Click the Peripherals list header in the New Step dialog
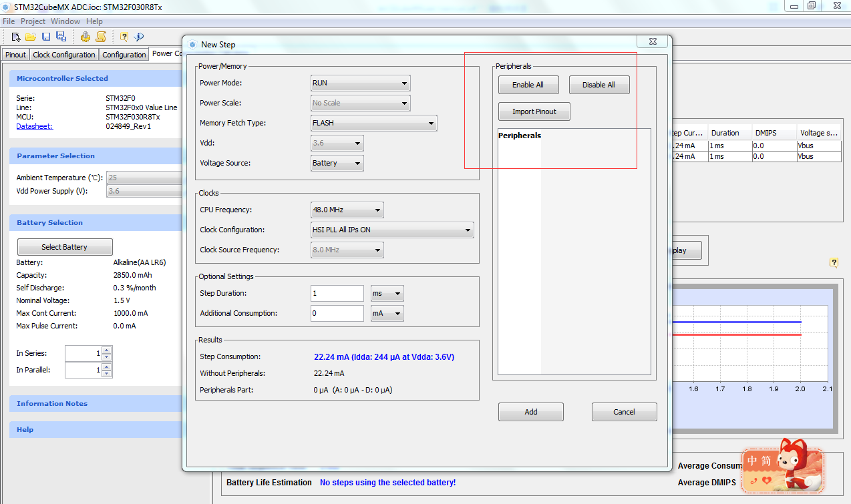851x504 pixels. [520, 136]
